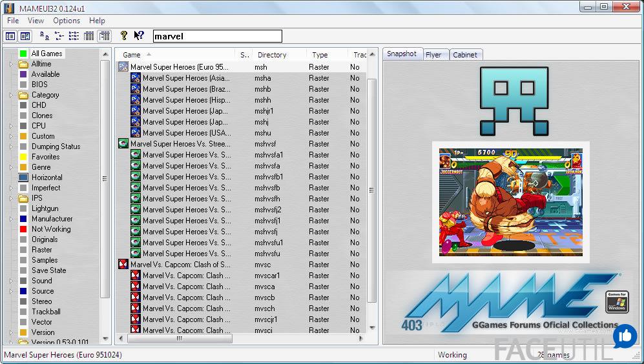Select the Favorites yellow filter icon
644x364 pixels.
tap(23, 157)
